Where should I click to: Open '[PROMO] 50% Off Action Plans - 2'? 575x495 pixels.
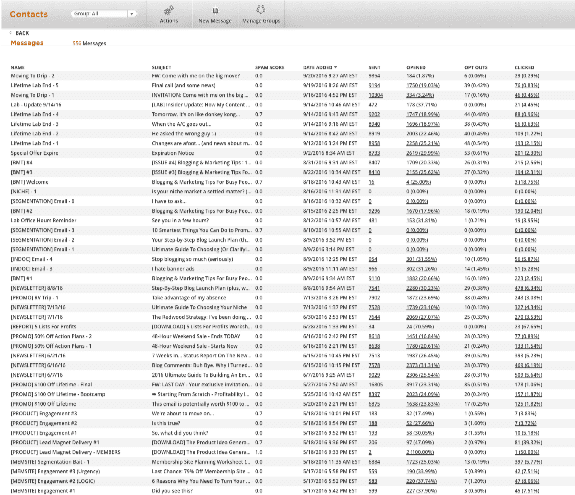click(x=51, y=336)
